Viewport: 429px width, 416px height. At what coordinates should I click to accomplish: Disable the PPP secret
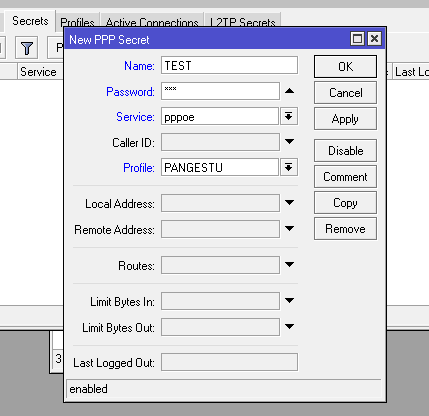point(345,151)
